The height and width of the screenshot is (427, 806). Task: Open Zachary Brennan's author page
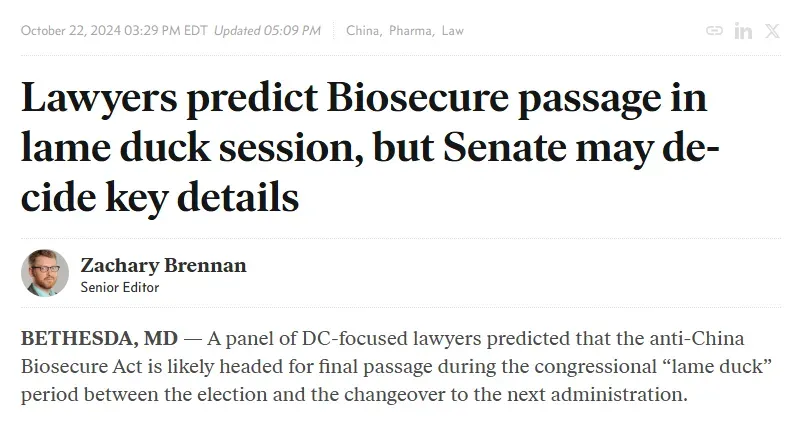click(x=163, y=266)
